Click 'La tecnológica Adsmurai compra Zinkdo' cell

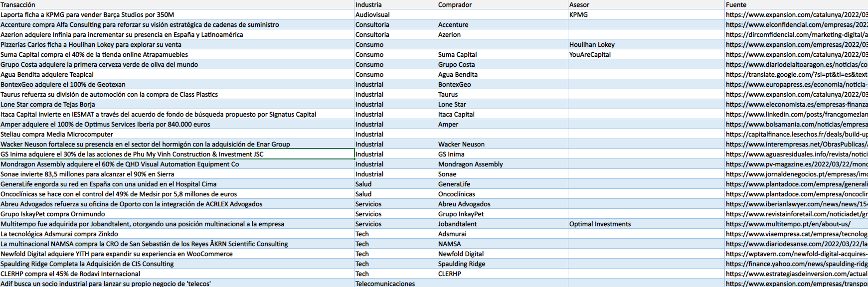177,234
